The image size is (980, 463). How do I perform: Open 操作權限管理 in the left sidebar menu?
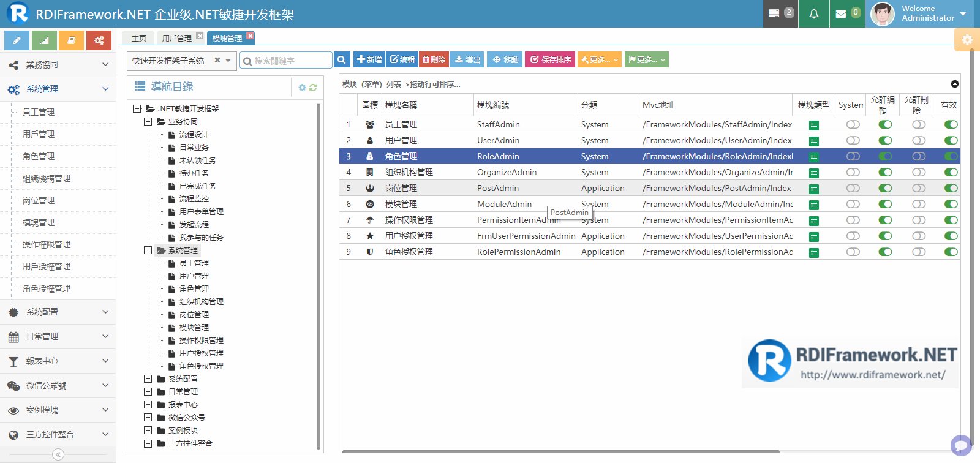pos(47,244)
